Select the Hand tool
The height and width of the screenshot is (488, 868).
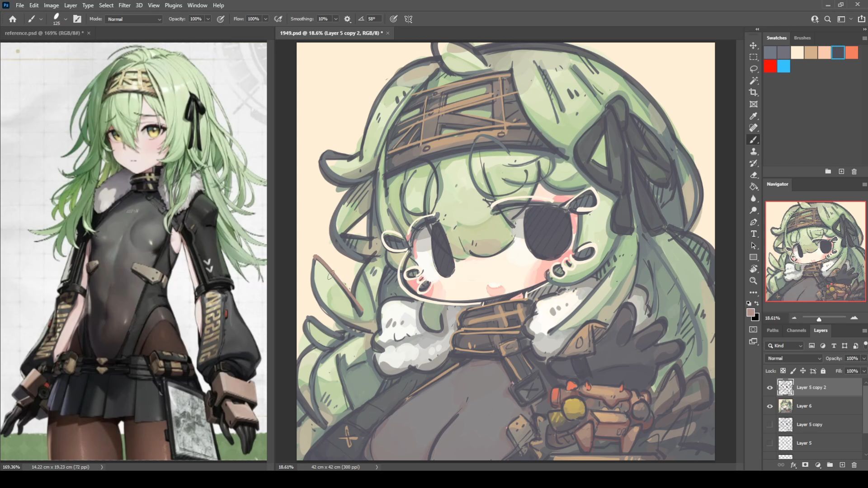753,269
